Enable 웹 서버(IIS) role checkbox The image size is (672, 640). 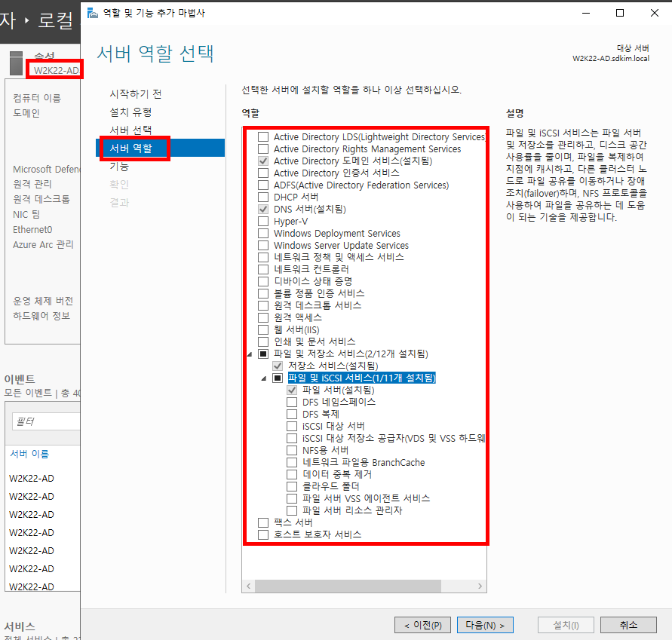point(263,330)
